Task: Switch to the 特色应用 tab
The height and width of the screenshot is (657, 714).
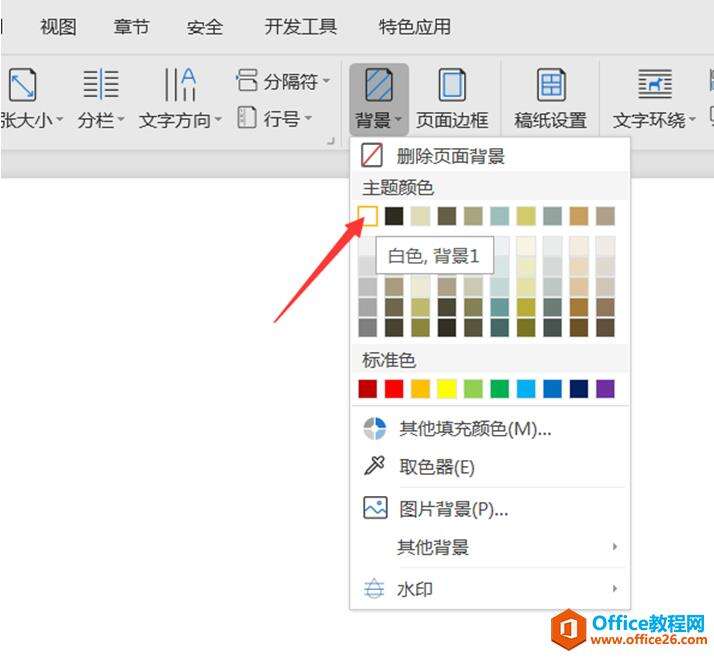Action: click(414, 27)
